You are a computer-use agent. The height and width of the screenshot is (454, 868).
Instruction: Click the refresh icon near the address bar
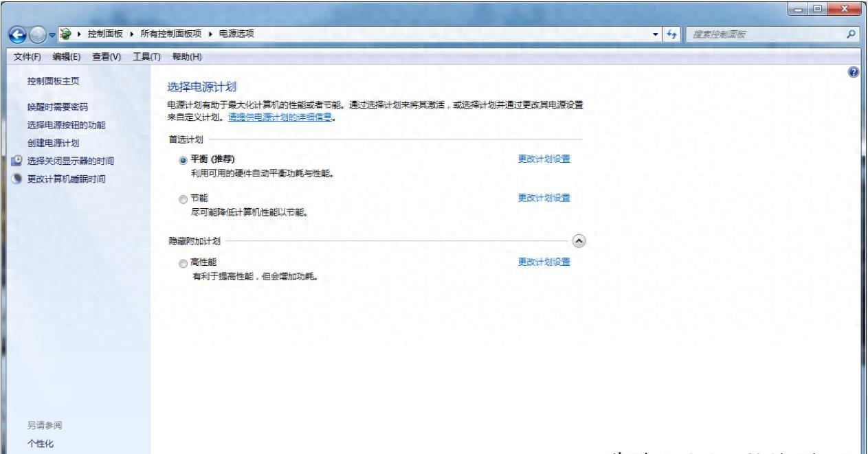click(671, 32)
